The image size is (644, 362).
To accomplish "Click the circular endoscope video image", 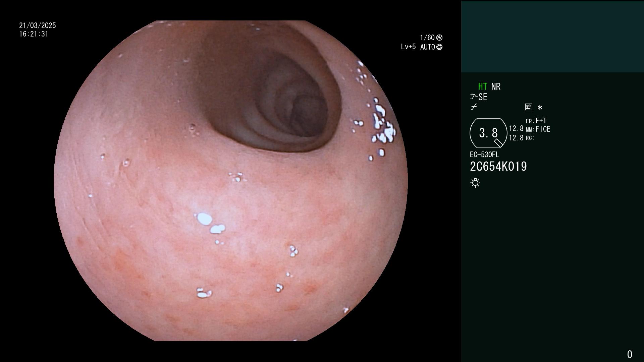I will coord(231,181).
